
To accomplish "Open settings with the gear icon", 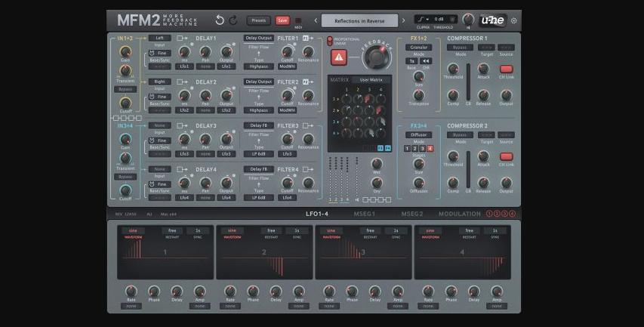I will (514, 20).
